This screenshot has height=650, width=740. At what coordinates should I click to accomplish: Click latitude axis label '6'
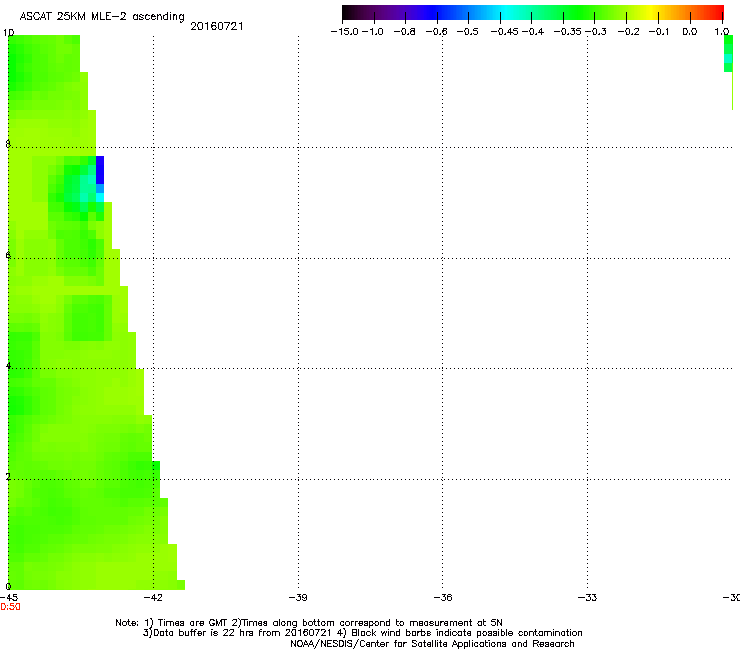pyautogui.click(x=8, y=255)
